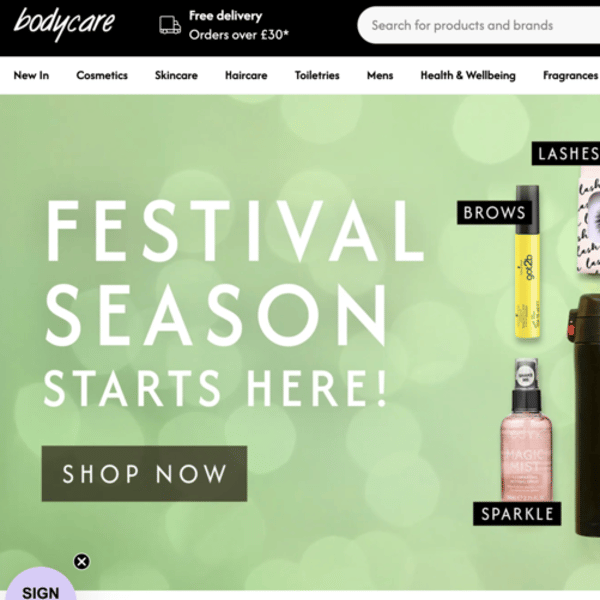The width and height of the screenshot is (600, 600).
Task: Dismiss sign-up popup with the X icon
Action: 82,562
